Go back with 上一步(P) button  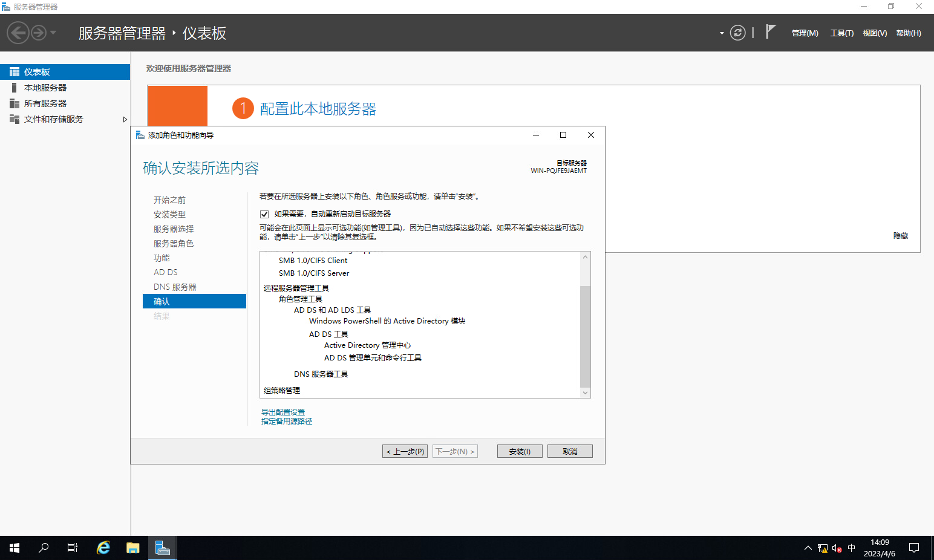(405, 452)
